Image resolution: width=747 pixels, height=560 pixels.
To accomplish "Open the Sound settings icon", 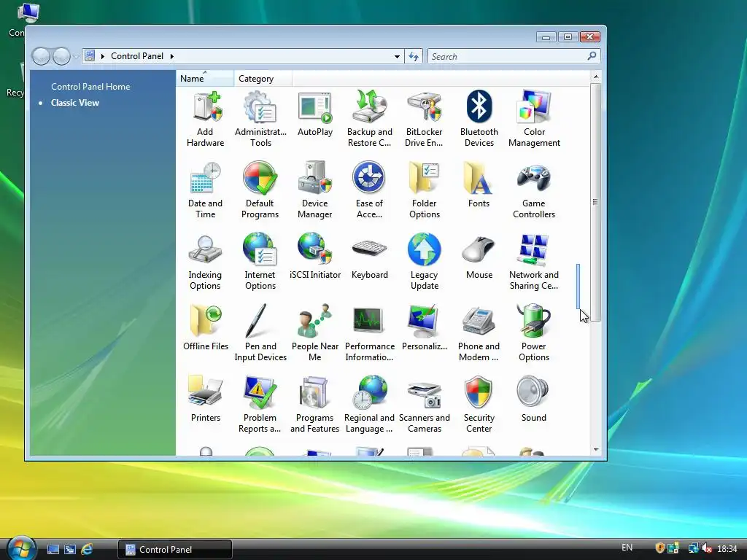I will click(x=534, y=400).
